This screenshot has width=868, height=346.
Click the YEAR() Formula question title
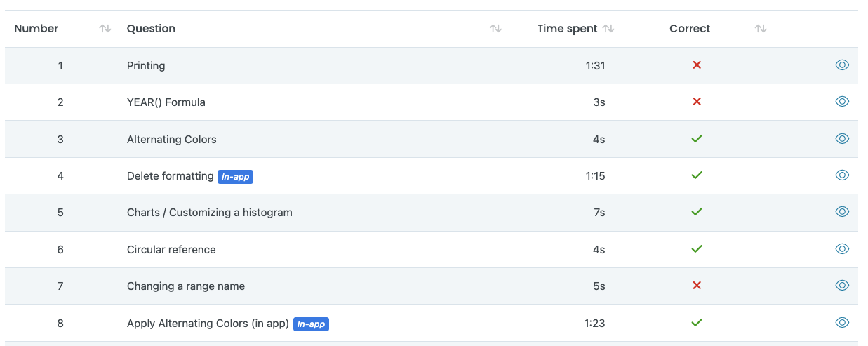click(166, 102)
